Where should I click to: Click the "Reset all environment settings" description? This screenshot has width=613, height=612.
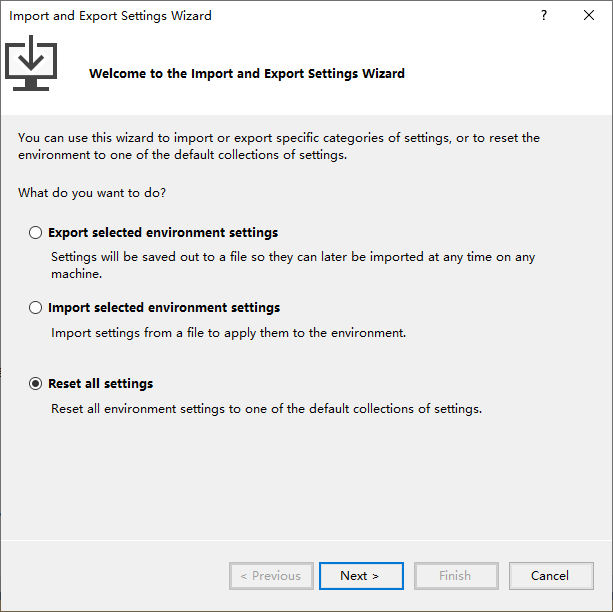coord(267,408)
